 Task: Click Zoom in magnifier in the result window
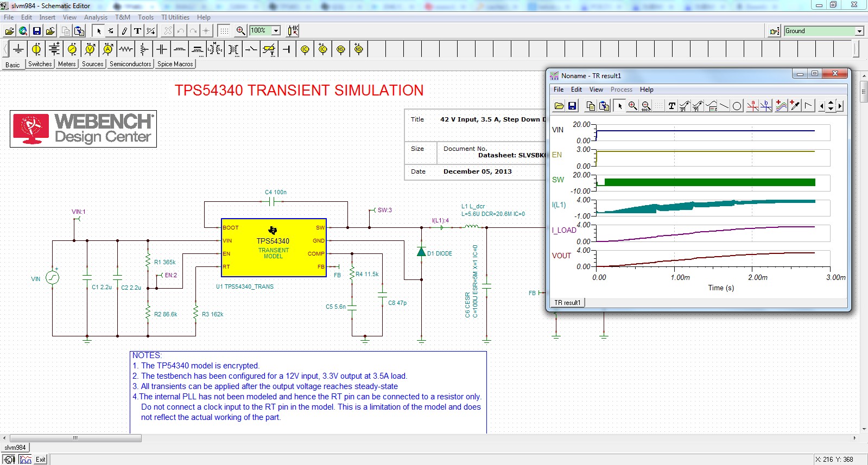tap(633, 106)
